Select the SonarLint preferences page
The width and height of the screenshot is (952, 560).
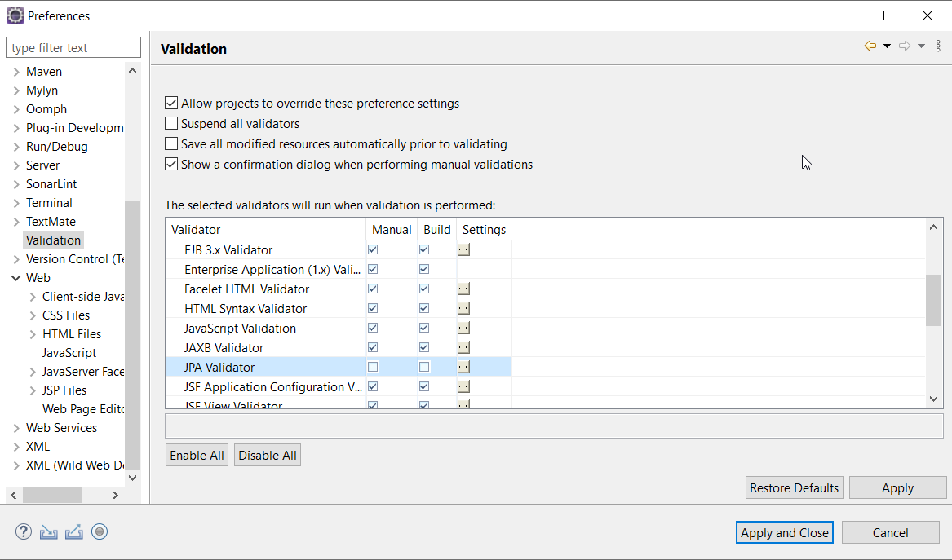tap(51, 184)
